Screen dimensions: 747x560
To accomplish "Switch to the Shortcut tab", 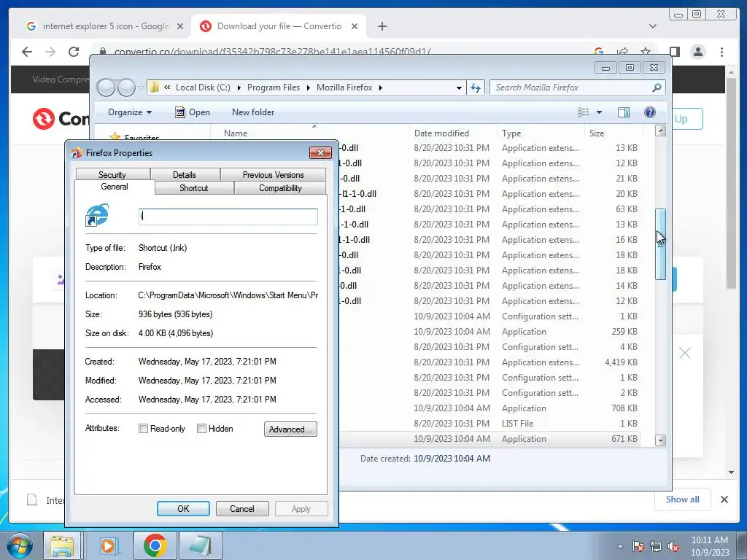I will click(x=194, y=187).
